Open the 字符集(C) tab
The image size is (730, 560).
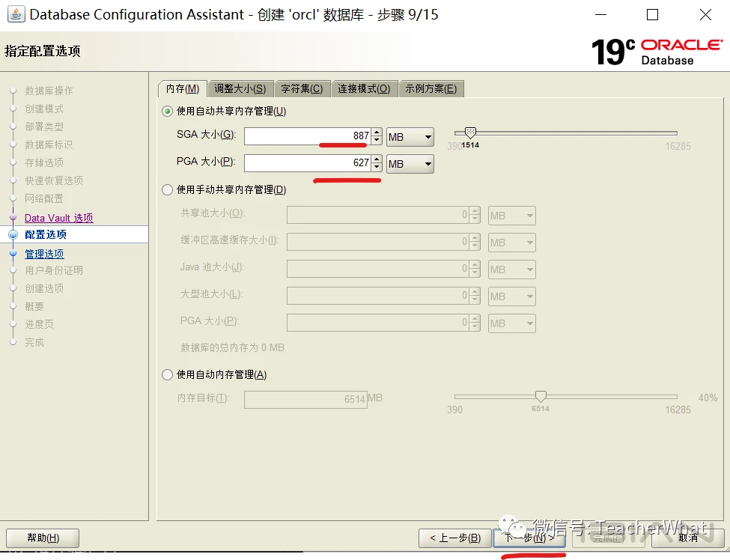[302, 88]
